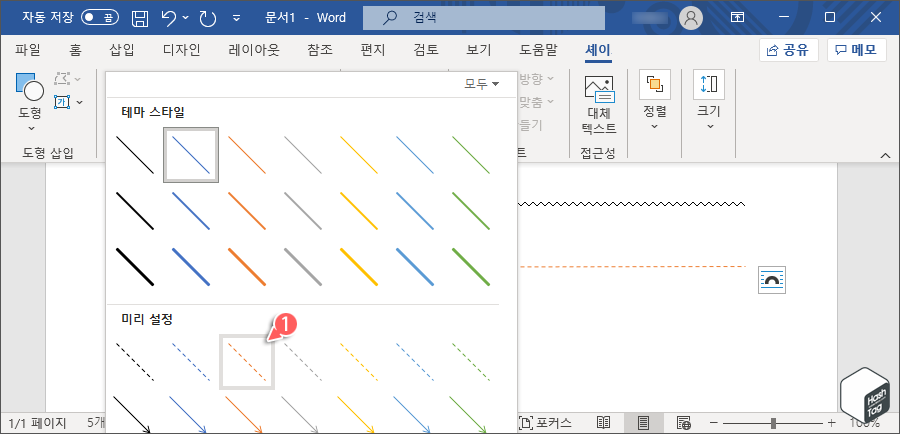Viewport: 900px width, 434px height.
Task: Click the zoom out minus button
Action: 713,423
